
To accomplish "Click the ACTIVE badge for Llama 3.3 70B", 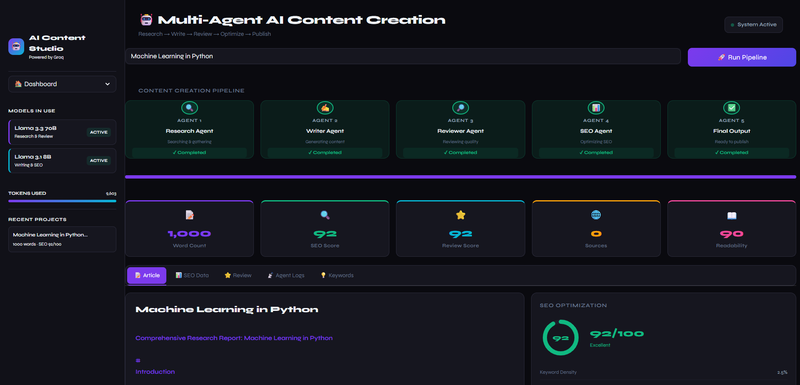I will 99,132.
